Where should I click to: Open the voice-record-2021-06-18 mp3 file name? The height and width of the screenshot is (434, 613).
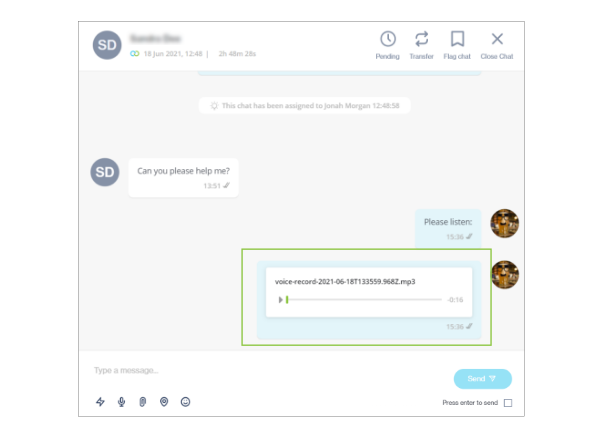tap(345, 282)
